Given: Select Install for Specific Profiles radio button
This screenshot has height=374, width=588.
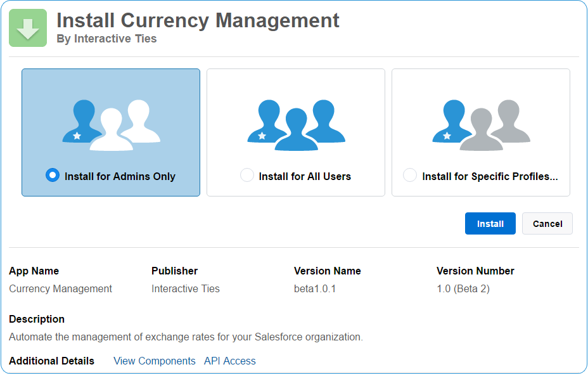Looking at the screenshot, I should [x=409, y=175].
